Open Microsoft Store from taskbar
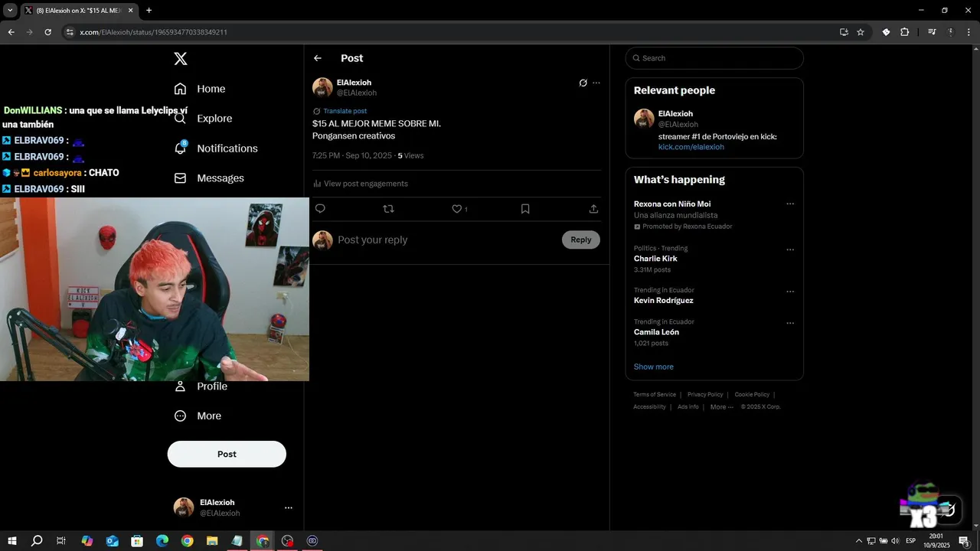The height and width of the screenshot is (551, 980). point(137,541)
